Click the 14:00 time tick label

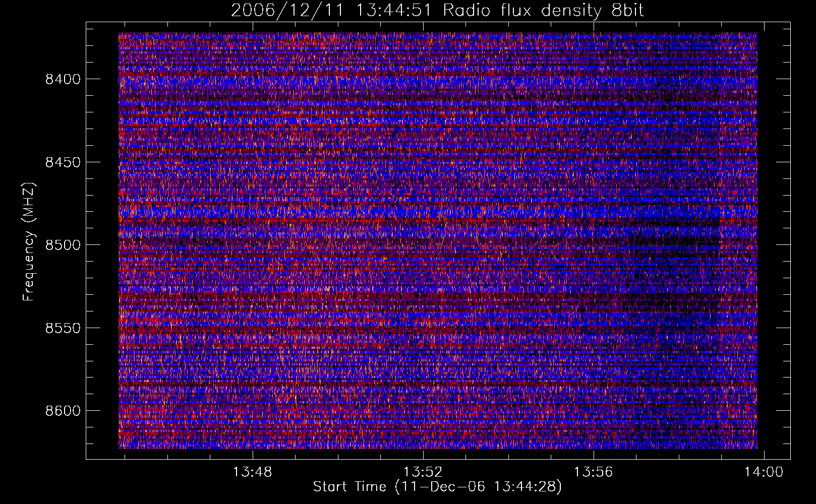click(764, 472)
